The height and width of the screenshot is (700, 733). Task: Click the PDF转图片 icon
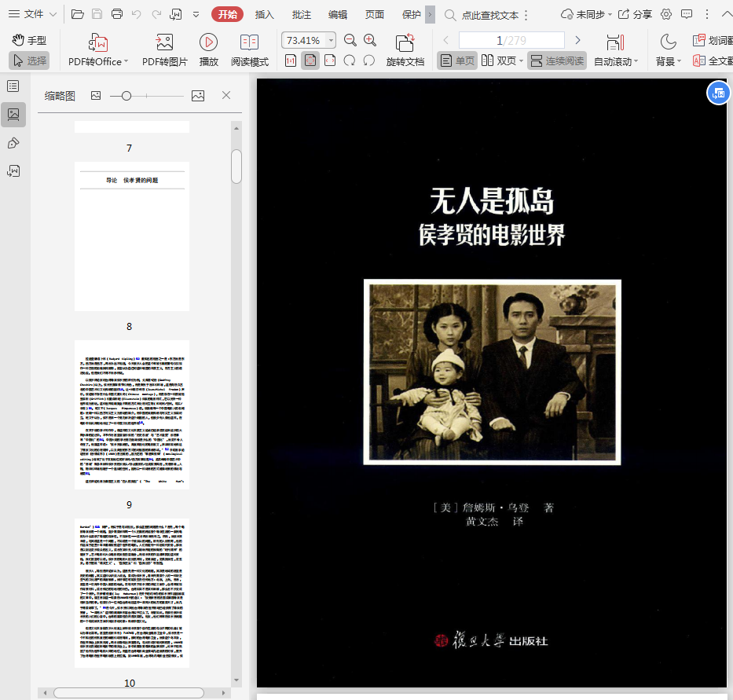(x=164, y=43)
